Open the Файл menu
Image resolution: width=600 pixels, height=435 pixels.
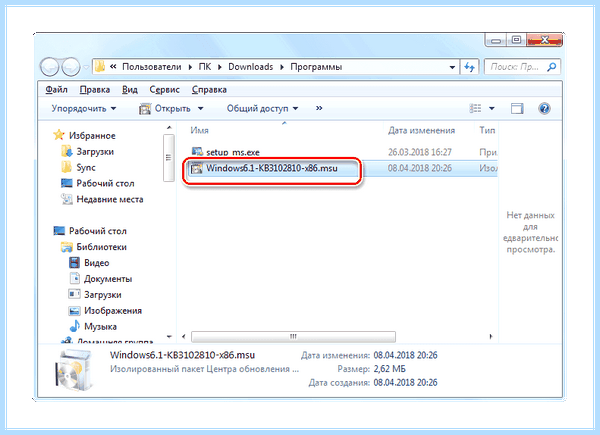coord(56,90)
